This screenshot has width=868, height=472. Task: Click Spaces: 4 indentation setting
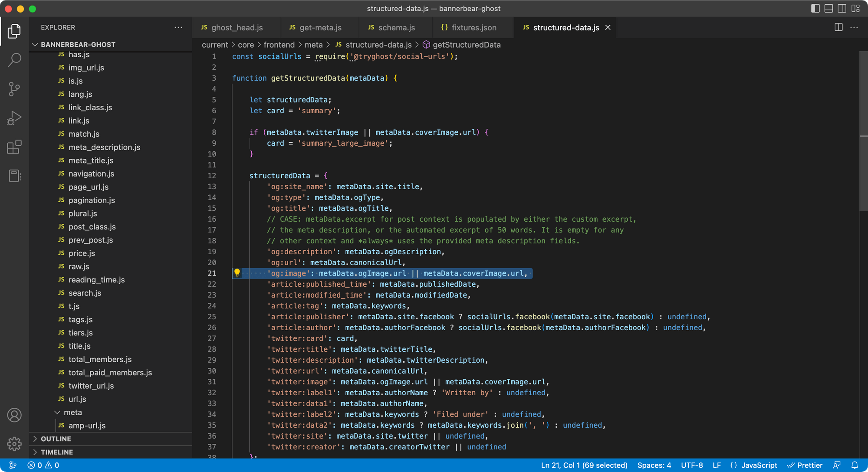(x=654, y=465)
